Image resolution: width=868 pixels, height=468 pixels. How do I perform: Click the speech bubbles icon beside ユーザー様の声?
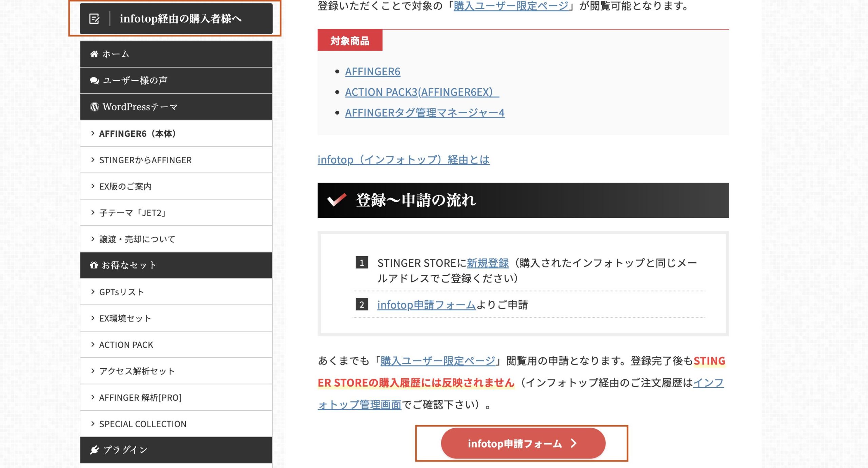(x=94, y=80)
